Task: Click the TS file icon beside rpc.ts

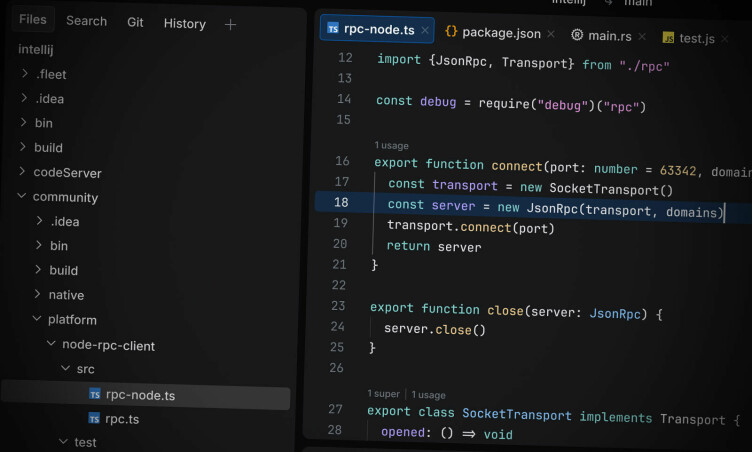Action: [94, 418]
